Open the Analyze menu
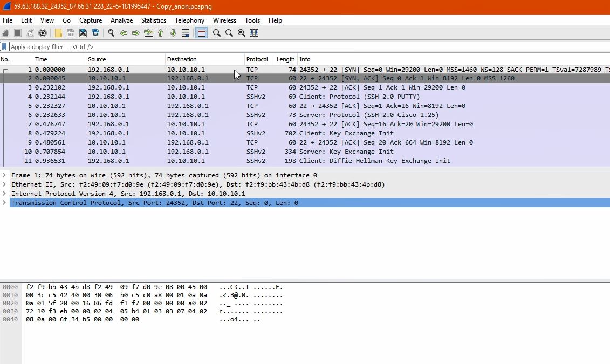 pos(121,20)
